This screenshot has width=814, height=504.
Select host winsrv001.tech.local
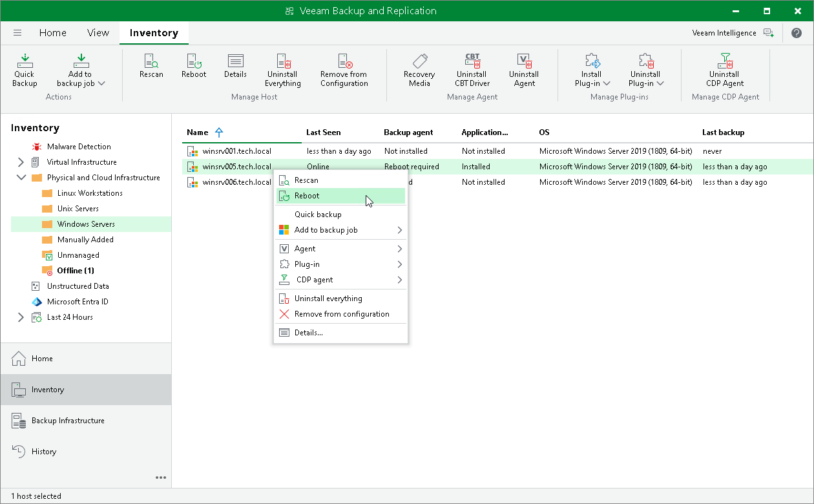[x=236, y=151]
